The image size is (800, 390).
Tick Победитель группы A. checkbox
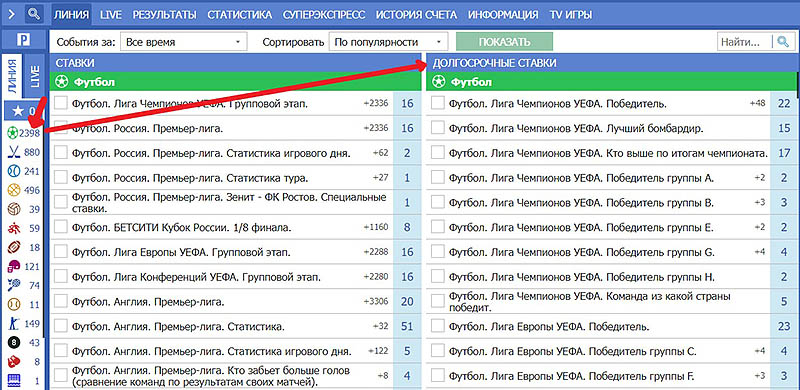[437, 177]
